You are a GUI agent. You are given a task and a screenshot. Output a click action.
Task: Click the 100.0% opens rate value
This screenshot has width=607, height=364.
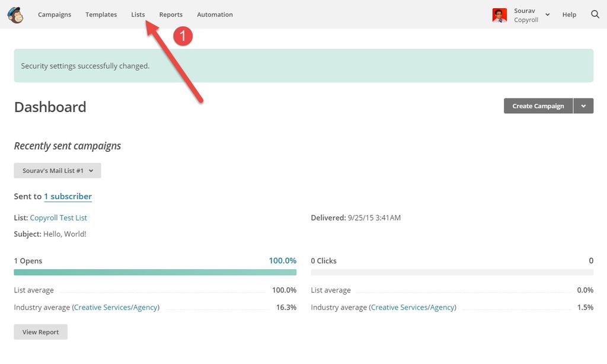click(283, 261)
